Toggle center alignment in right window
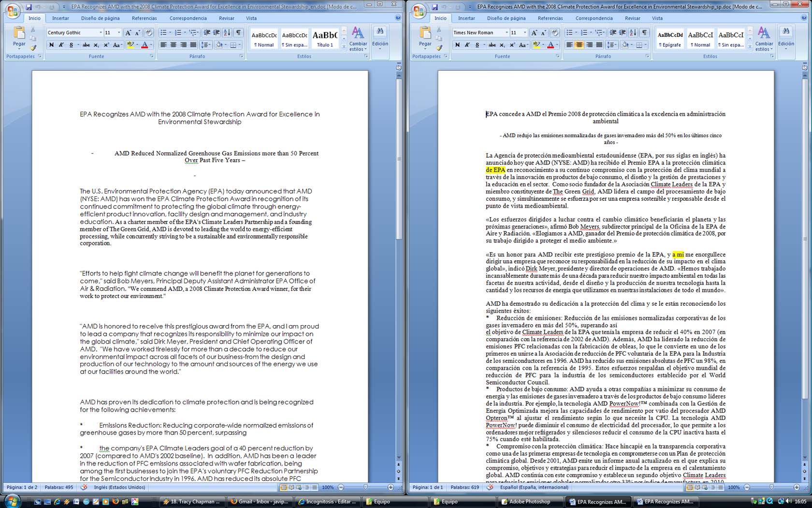Viewport: 812px width, 508px height. (579, 45)
